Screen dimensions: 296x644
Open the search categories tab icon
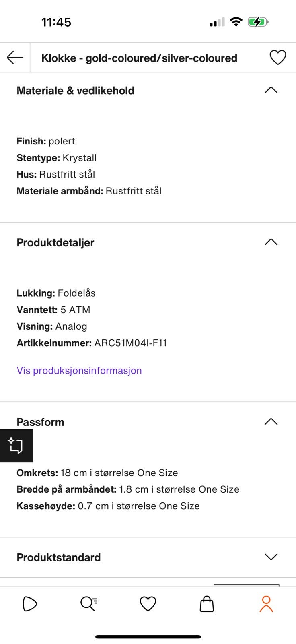click(89, 604)
